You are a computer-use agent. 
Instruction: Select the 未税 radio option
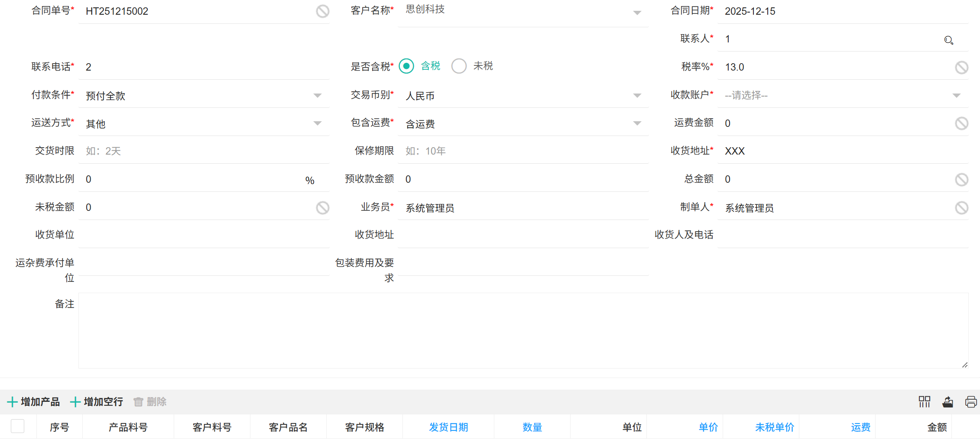click(459, 66)
